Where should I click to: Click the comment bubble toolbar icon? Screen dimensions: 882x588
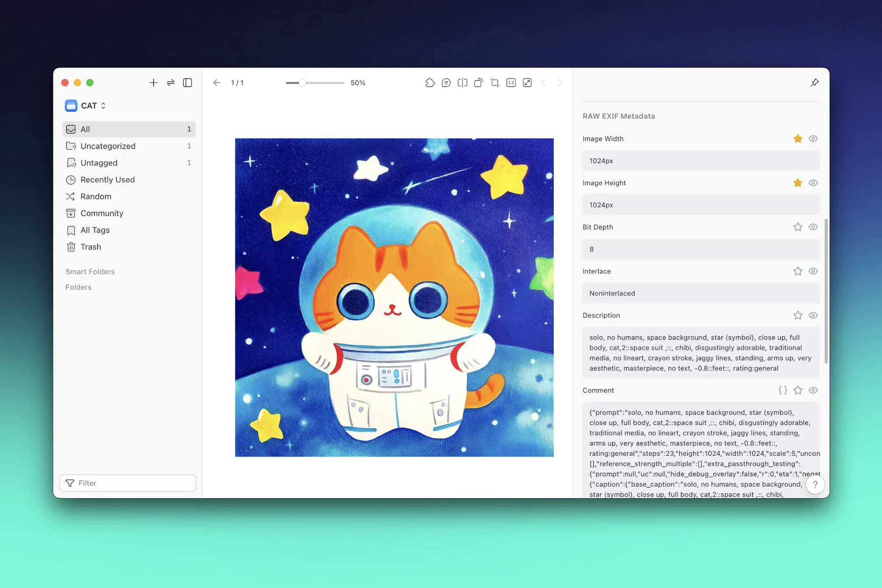click(446, 83)
